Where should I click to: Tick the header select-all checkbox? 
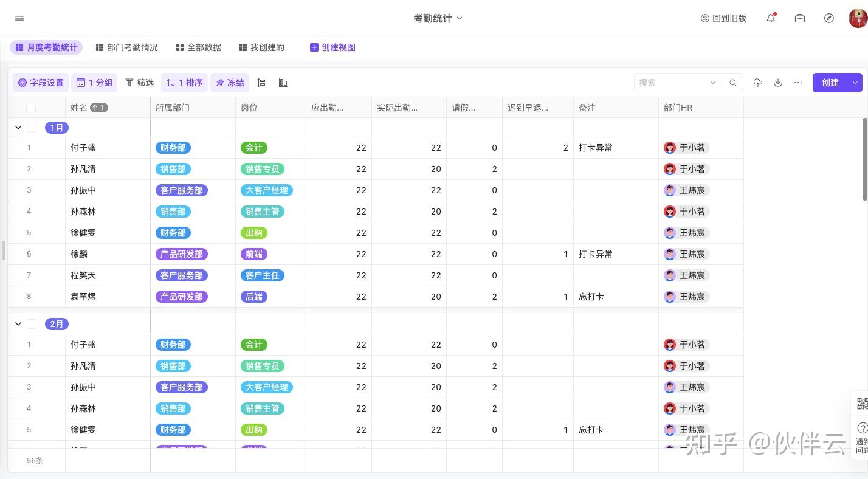[x=31, y=108]
